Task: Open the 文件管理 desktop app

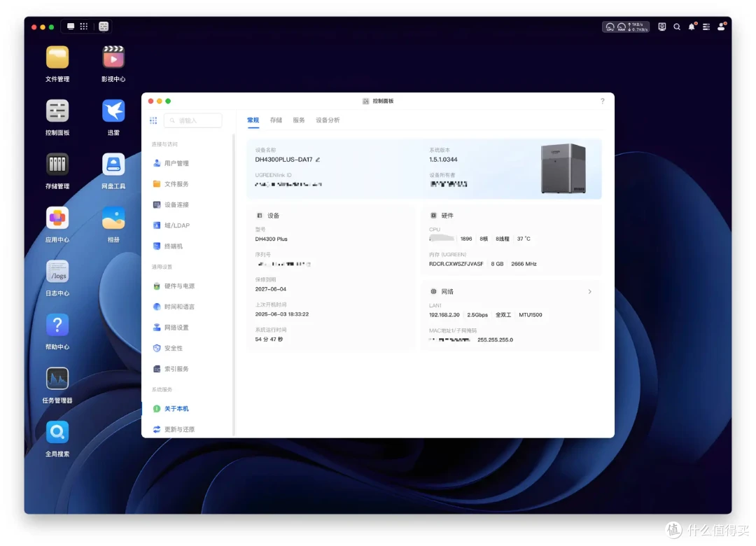Action: [x=57, y=57]
